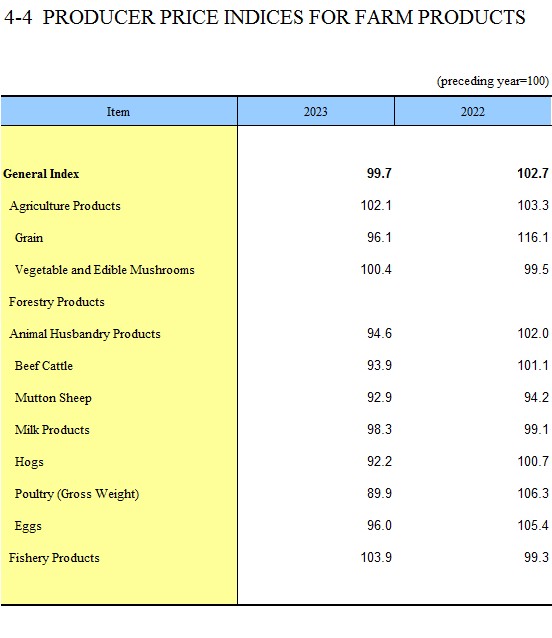Click the Fishery Products label

pos(54,558)
